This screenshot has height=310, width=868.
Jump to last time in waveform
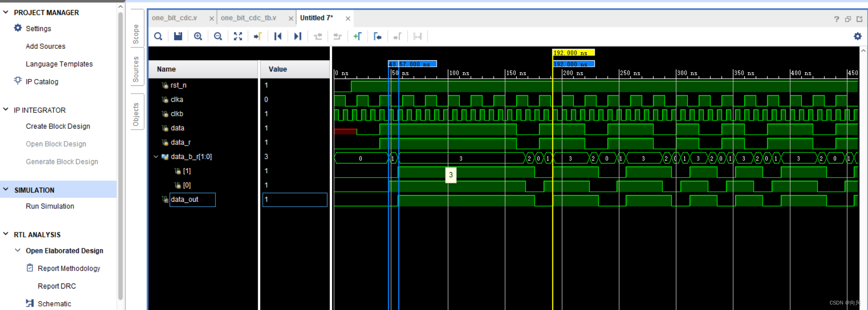(x=298, y=36)
